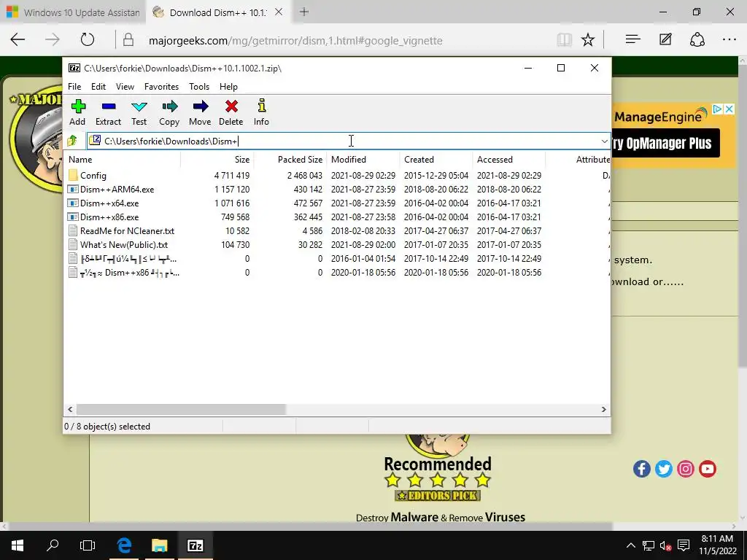
Task: Open the Instagram social icon
Action: coord(686,469)
